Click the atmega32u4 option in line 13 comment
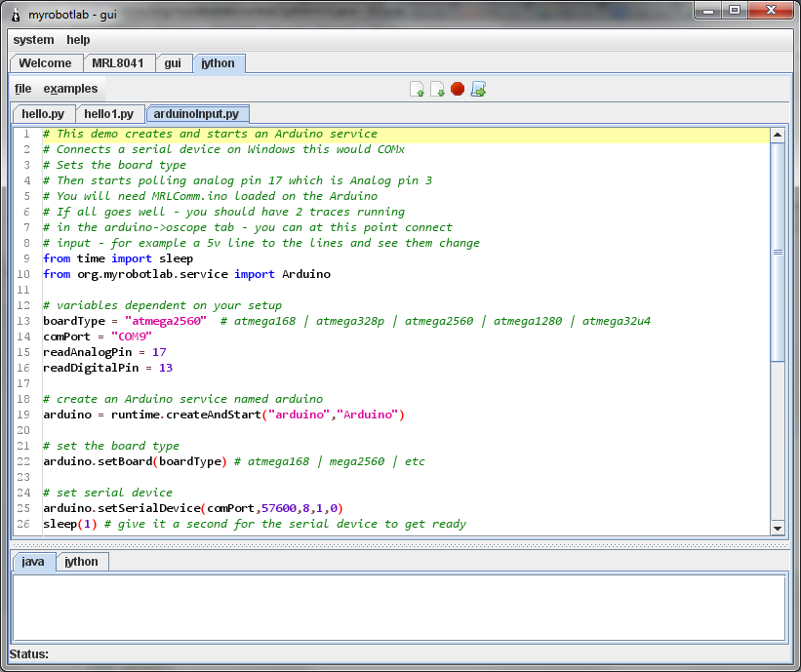801x672 pixels. point(617,321)
